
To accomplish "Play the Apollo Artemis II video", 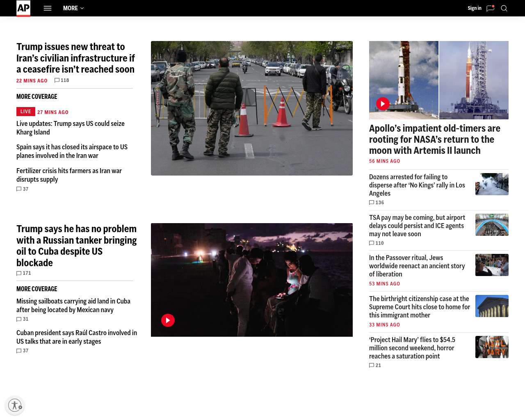I will click(x=383, y=104).
